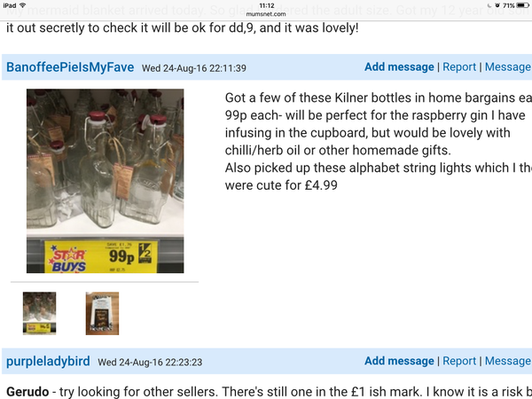Viewport: 532px width, 399px height.
Task: Message poster purpleladybird
Action: tap(508, 361)
